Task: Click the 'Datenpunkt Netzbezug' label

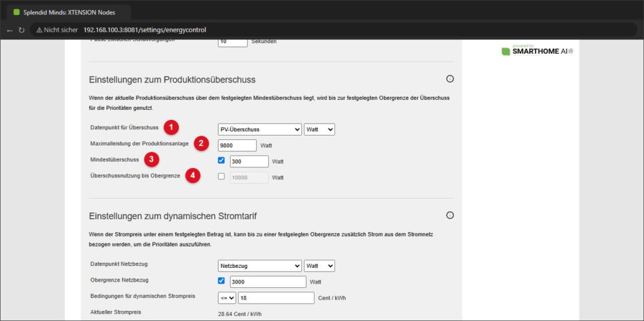Action: [x=119, y=264]
